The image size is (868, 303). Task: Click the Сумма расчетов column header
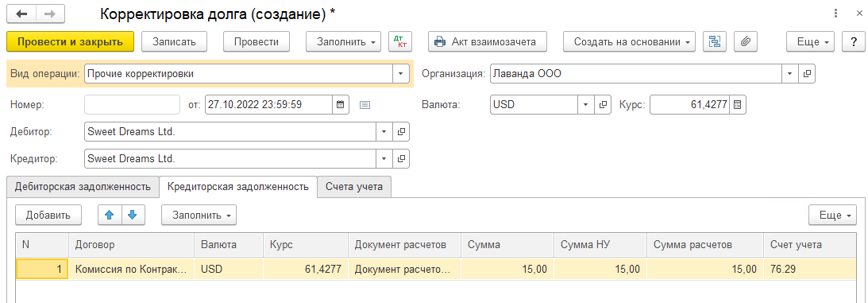704,244
